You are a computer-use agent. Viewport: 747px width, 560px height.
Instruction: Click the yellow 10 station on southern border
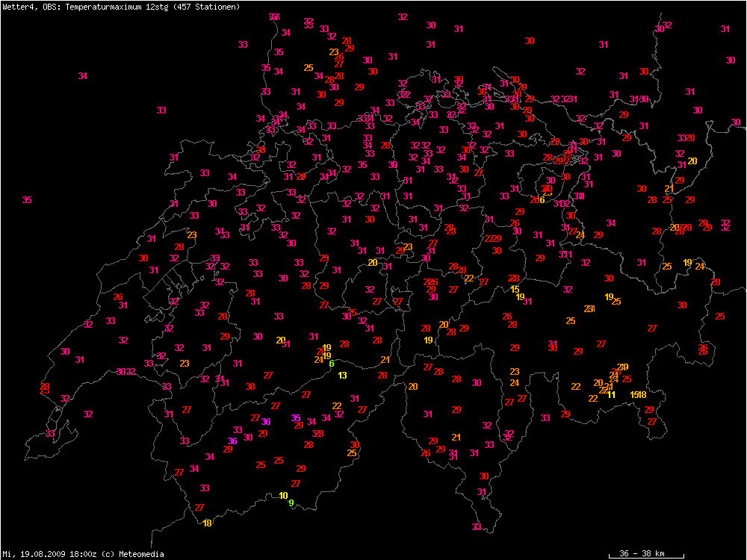click(283, 496)
